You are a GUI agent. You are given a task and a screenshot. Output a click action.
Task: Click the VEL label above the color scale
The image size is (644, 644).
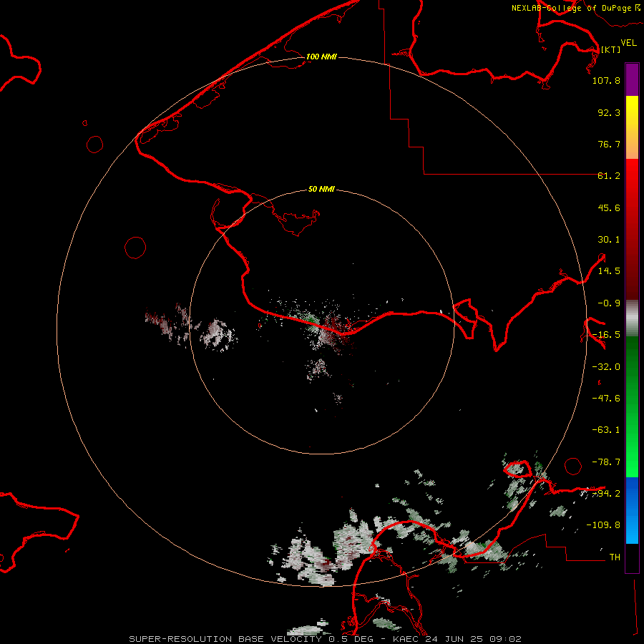pyautogui.click(x=628, y=43)
